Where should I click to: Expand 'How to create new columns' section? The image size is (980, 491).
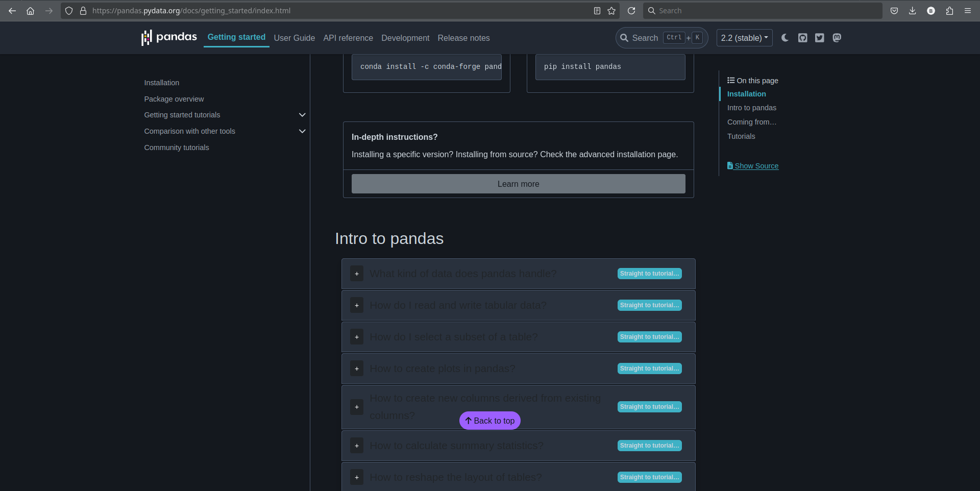point(357,407)
